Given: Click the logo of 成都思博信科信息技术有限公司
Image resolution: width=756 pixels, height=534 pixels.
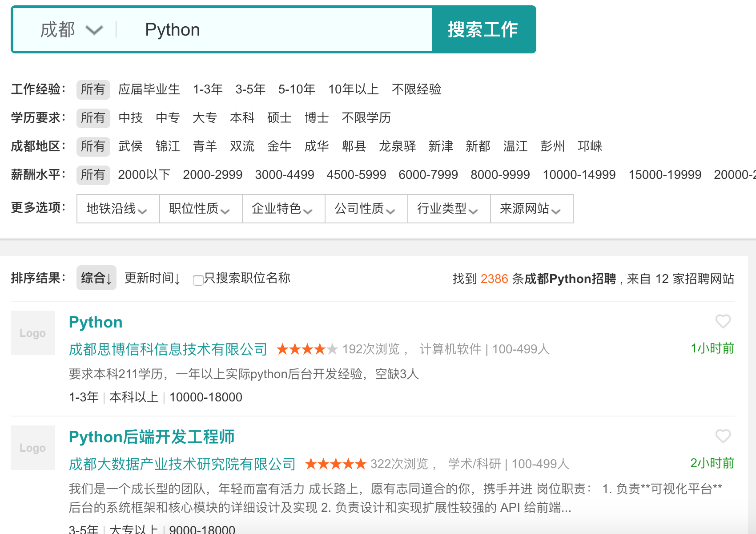Looking at the screenshot, I should (x=33, y=333).
